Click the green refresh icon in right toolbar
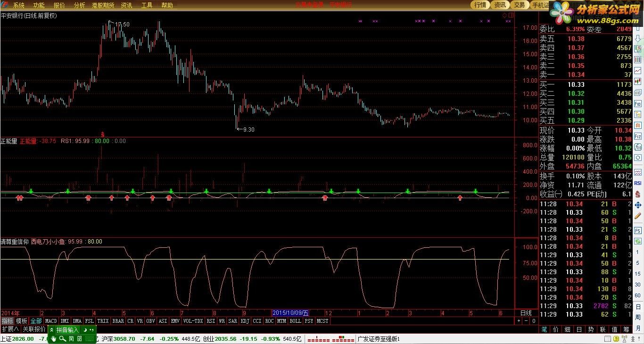 (x=637, y=242)
